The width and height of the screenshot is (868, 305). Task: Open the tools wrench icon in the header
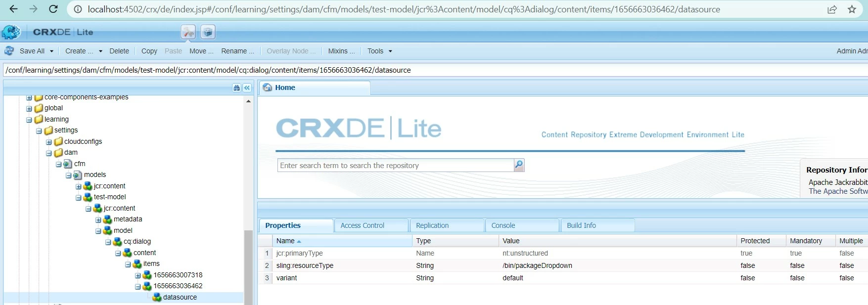pos(188,32)
